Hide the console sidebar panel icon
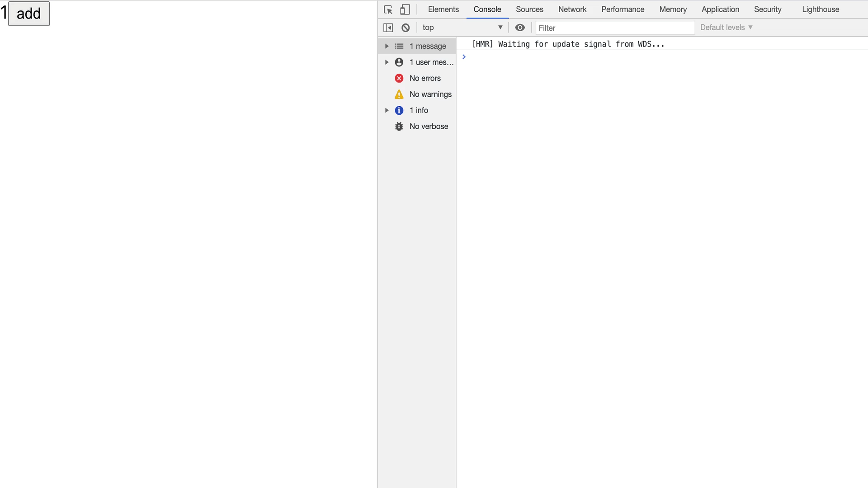The image size is (868, 488). coord(388,28)
